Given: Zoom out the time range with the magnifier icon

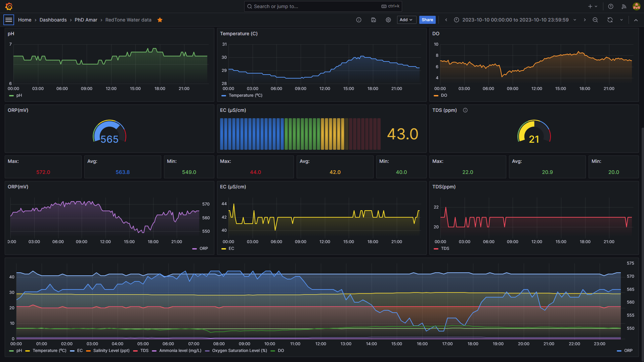Looking at the screenshot, I should [x=595, y=20].
